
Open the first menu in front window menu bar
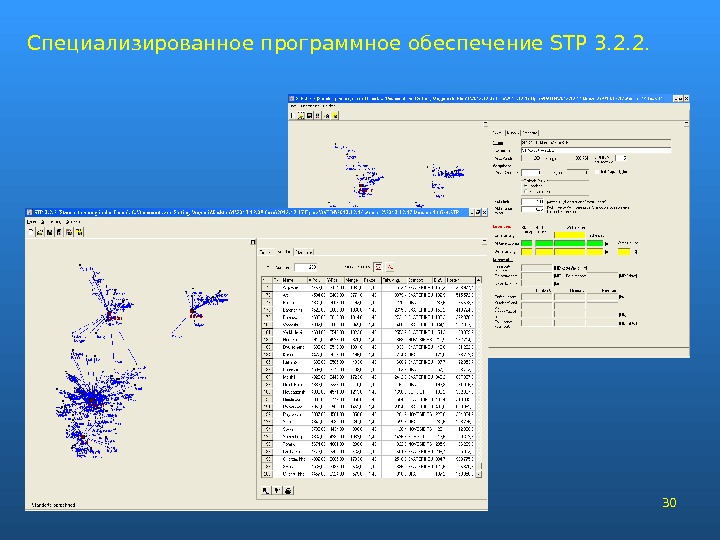(x=32, y=222)
